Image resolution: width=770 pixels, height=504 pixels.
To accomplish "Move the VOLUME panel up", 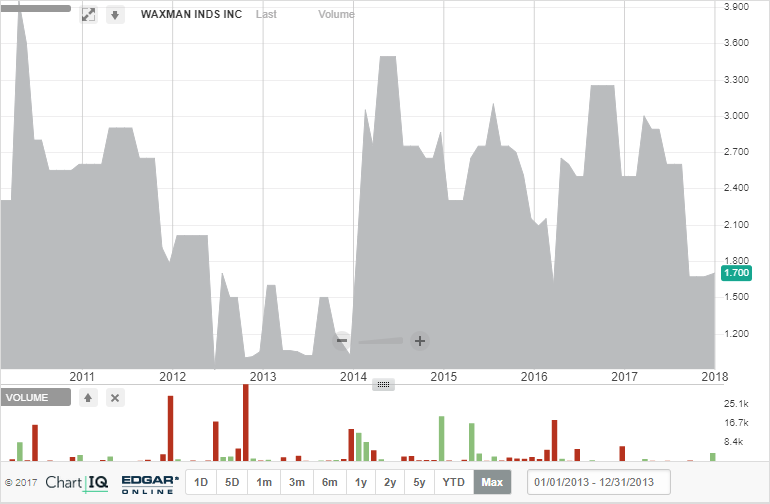I will point(88,397).
